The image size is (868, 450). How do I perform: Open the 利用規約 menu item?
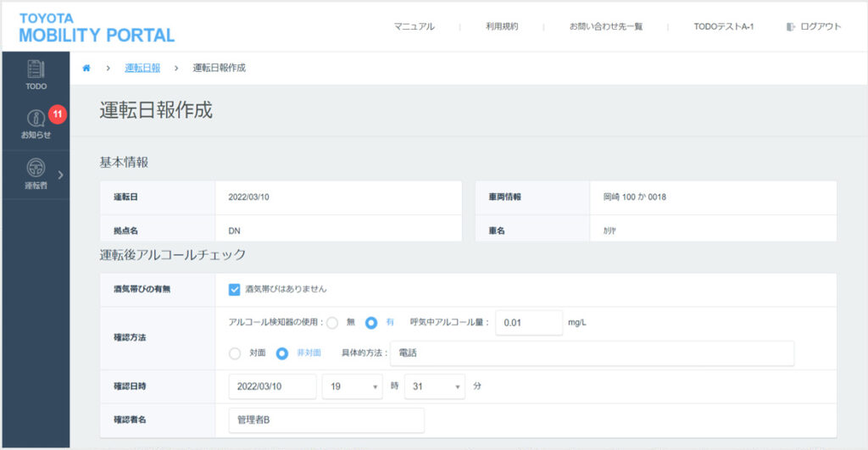(x=502, y=27)
